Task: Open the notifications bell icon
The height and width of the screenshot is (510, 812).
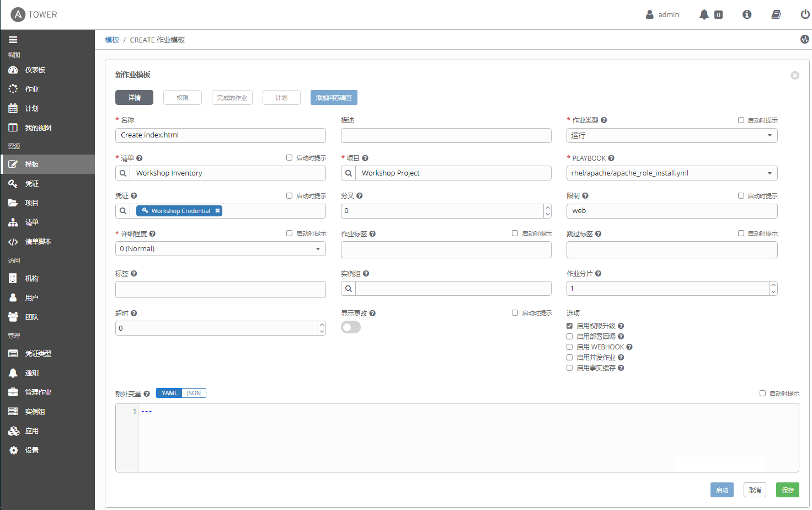Action: (704, 14)
